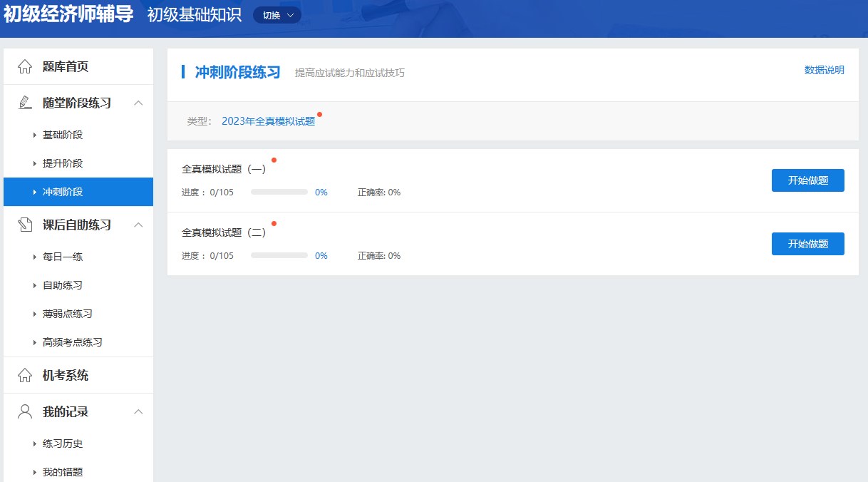Collapse the 课后自助练习 section chevron

(x=139, y=225)
